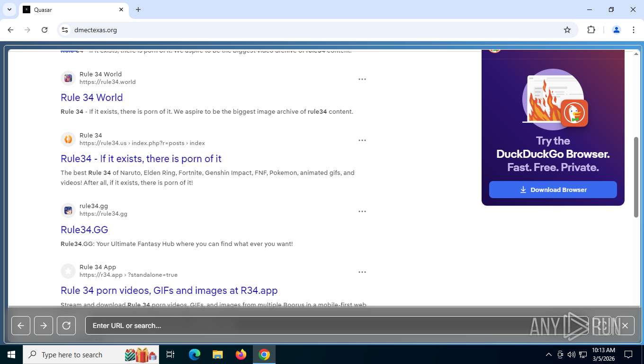Click the Type here to search box
The height and width of the screenshot is (364, 644).
coord(91,355)
